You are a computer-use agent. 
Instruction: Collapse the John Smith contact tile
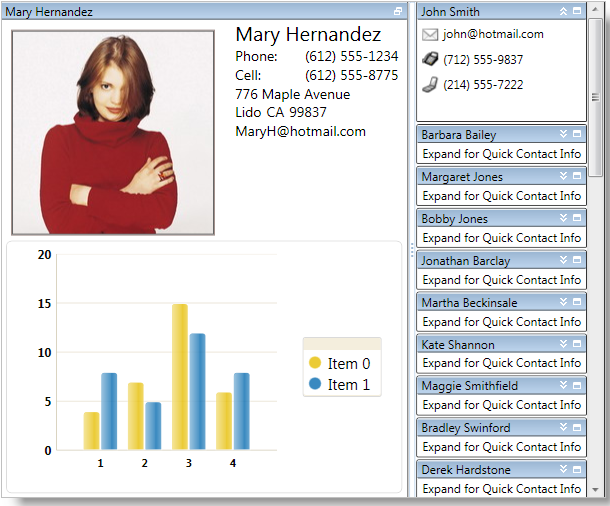click(563, 12)
